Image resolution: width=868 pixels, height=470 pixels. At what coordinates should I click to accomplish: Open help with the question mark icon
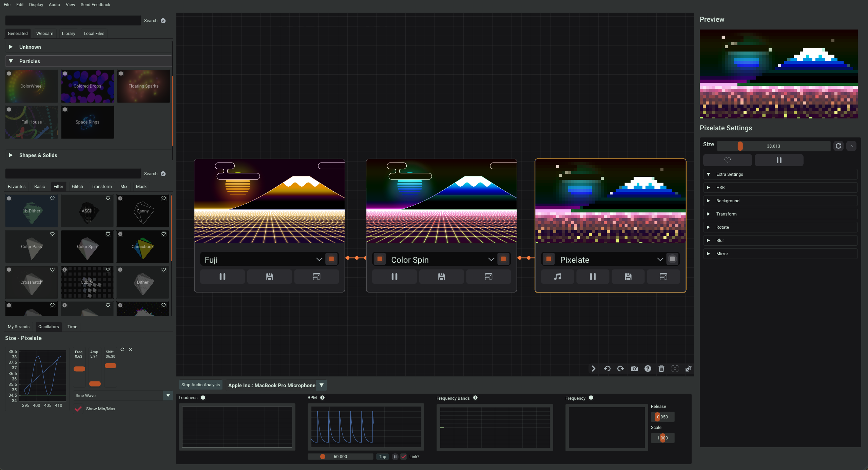pos(648,369)
